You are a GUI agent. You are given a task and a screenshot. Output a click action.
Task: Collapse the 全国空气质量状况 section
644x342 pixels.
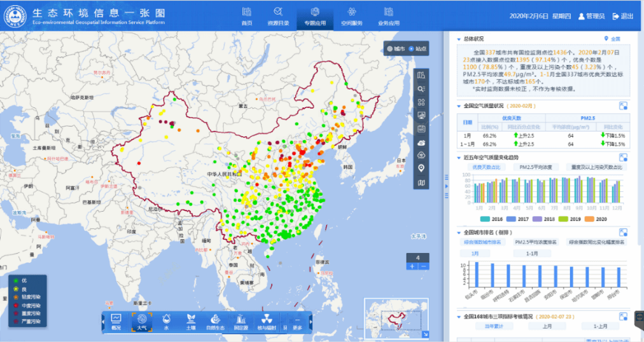tap(459, 106)
